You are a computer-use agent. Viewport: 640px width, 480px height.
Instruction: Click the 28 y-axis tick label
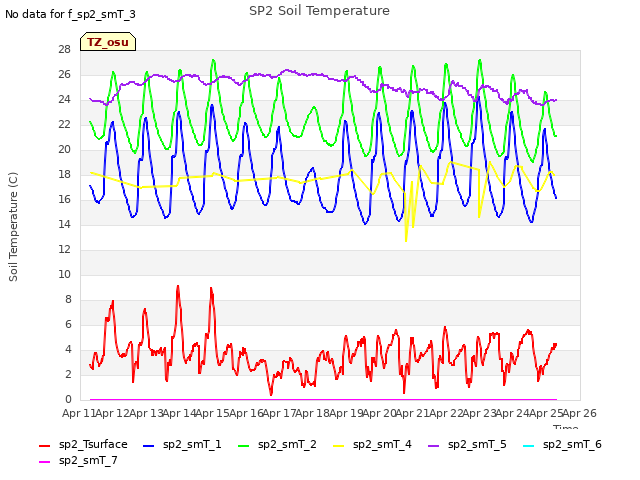click(64, 49)
